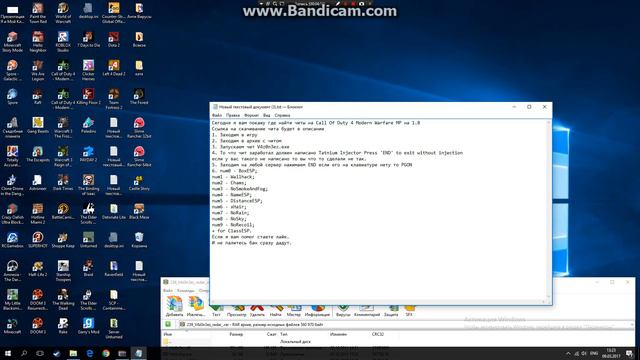Select the Left 4 Dead 2 desktop icon
640x360 pixels.
point(113,69)
